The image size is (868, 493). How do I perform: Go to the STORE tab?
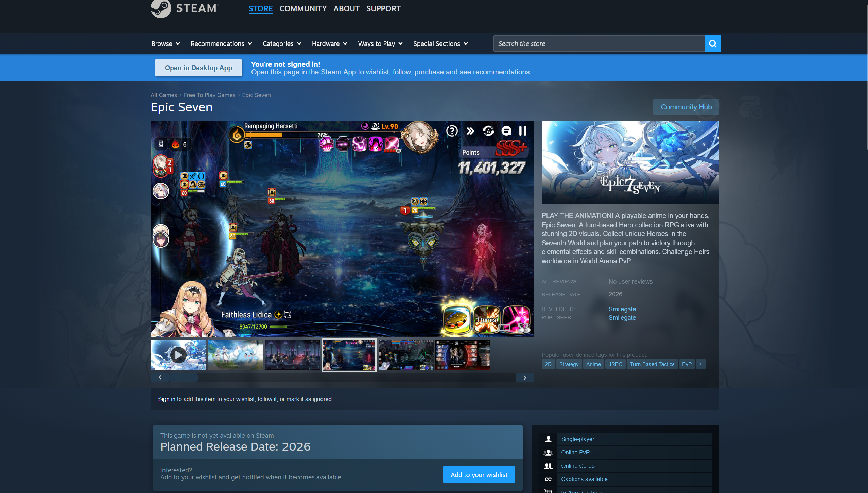(261, 8)
